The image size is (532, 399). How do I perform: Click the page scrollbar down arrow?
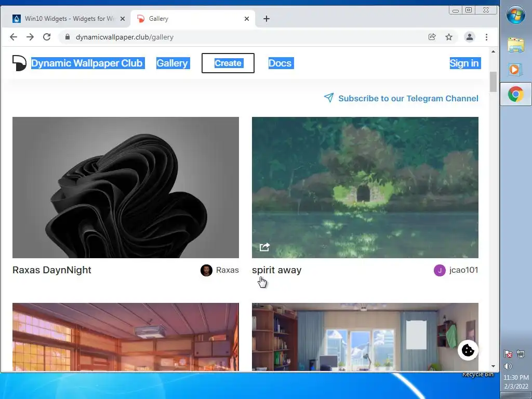[494, 366]
